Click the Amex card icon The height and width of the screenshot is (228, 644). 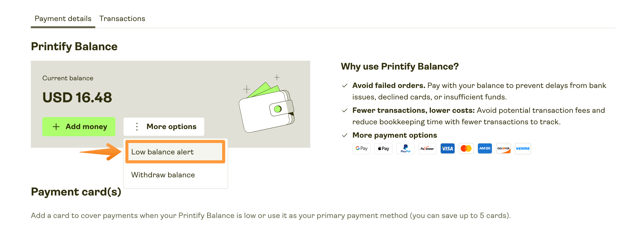coord(484,148)
